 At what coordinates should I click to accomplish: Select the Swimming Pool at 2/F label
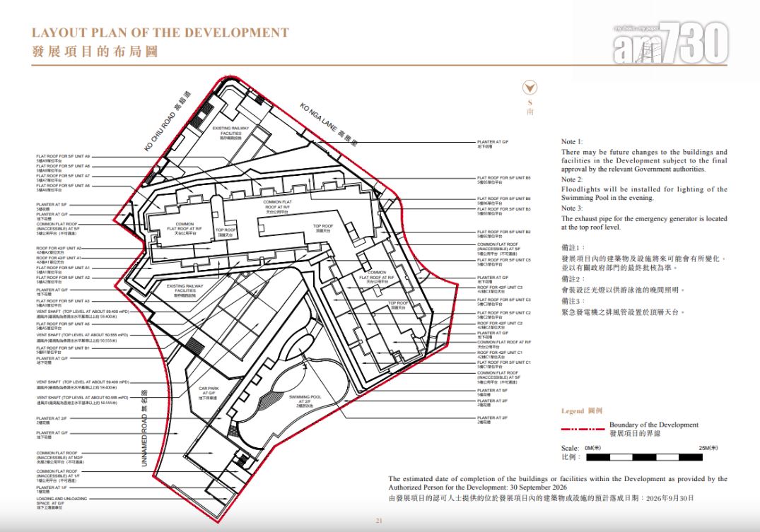click(x=306, y=399)
